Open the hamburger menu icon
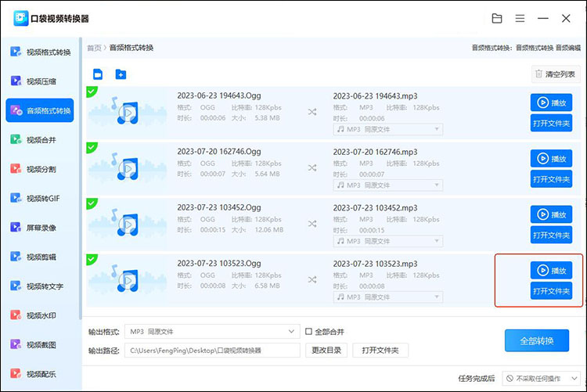Screen dimensions: 587x392 pyautogui.click(x=520, y=18)
